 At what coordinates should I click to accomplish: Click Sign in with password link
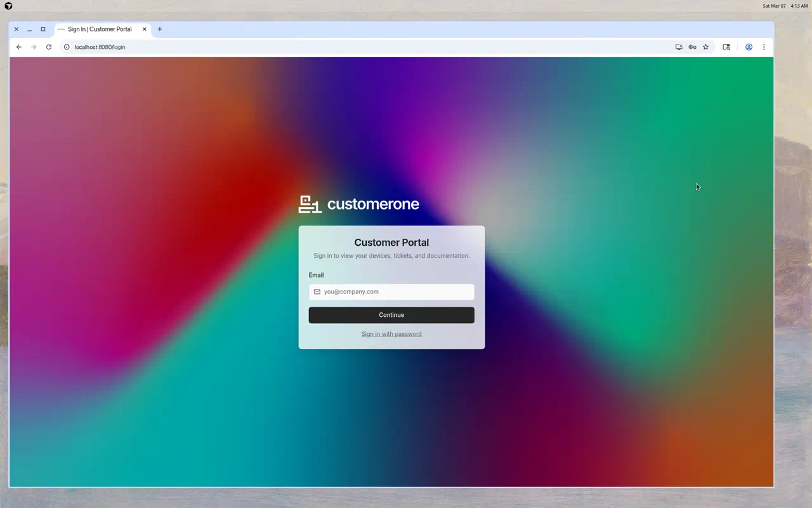click(391, 334)
